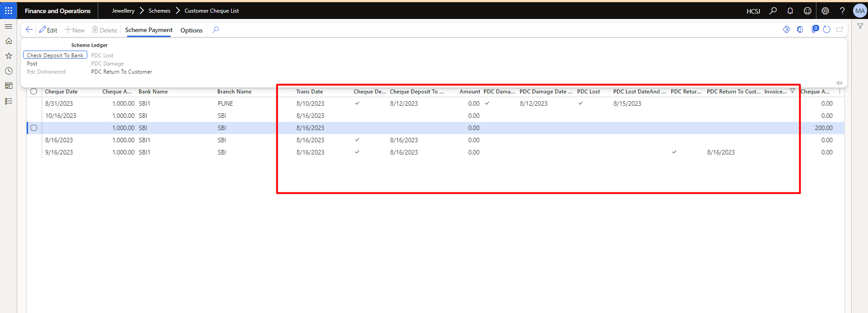Toggle PDC Return checkmark in 9/16/2023 row
The image size is (868, 313).
point(674,152)
